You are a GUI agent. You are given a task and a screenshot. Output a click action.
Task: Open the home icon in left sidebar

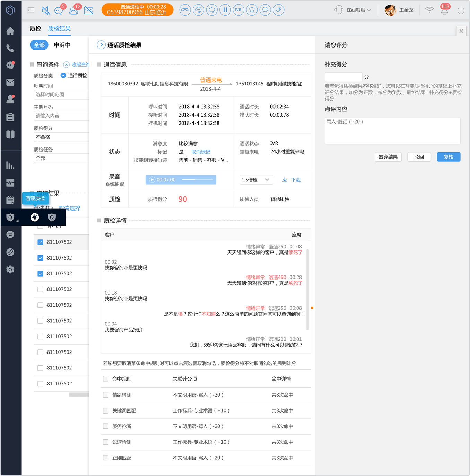10,31
